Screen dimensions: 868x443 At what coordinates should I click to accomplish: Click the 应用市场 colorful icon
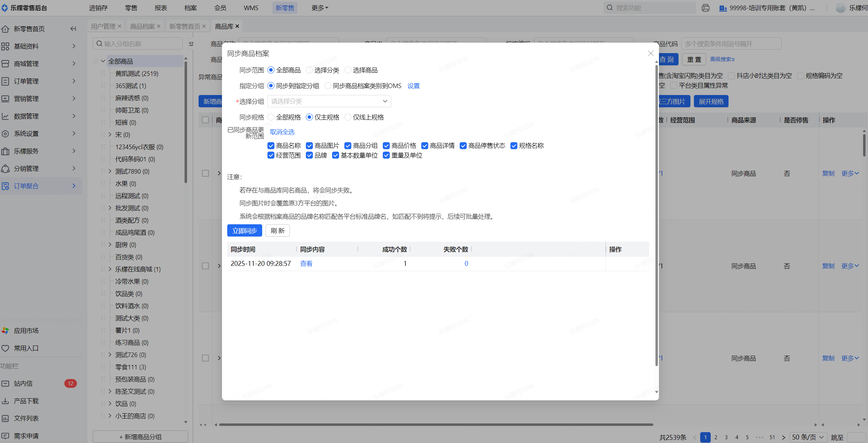click(5, 331)
